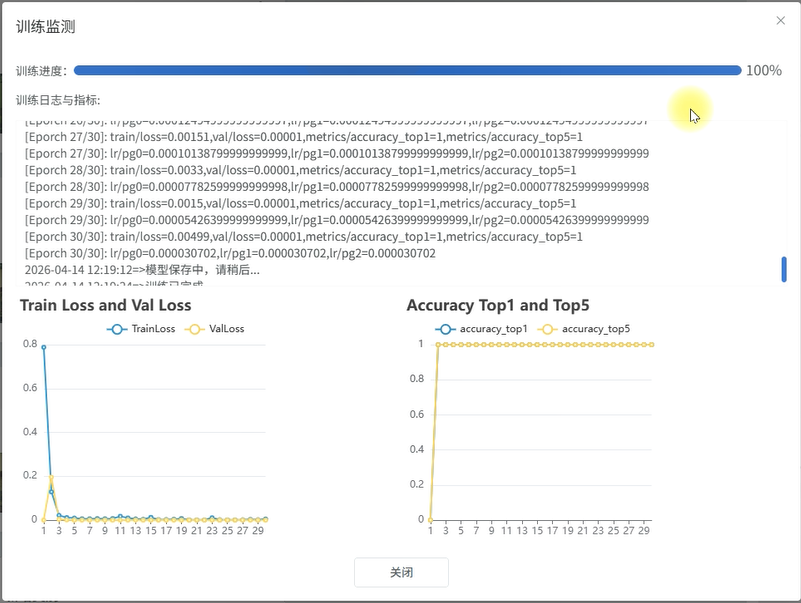Close the 训练监测 dialog with the X icon

[781, 20]
